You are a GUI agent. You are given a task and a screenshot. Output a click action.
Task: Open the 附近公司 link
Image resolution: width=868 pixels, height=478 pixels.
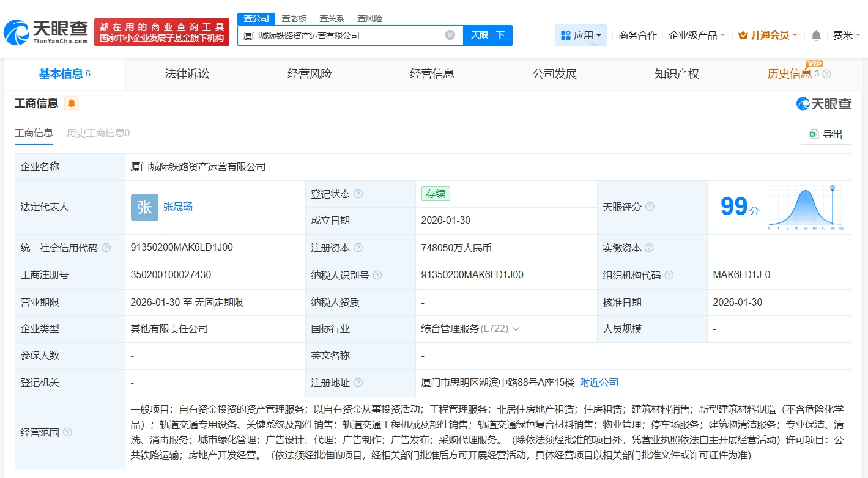[x=599, y=383]
